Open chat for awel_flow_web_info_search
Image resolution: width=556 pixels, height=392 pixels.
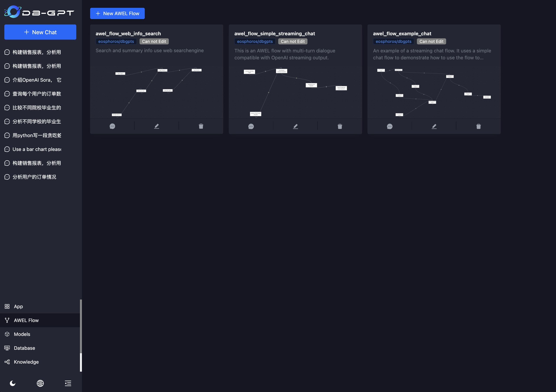point(112,126)
